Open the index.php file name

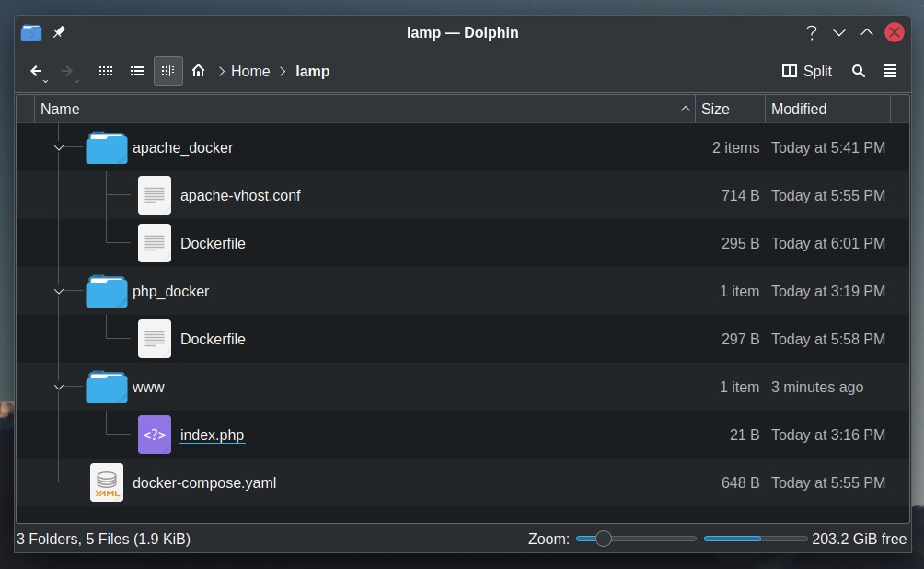(x=213, y=435)
